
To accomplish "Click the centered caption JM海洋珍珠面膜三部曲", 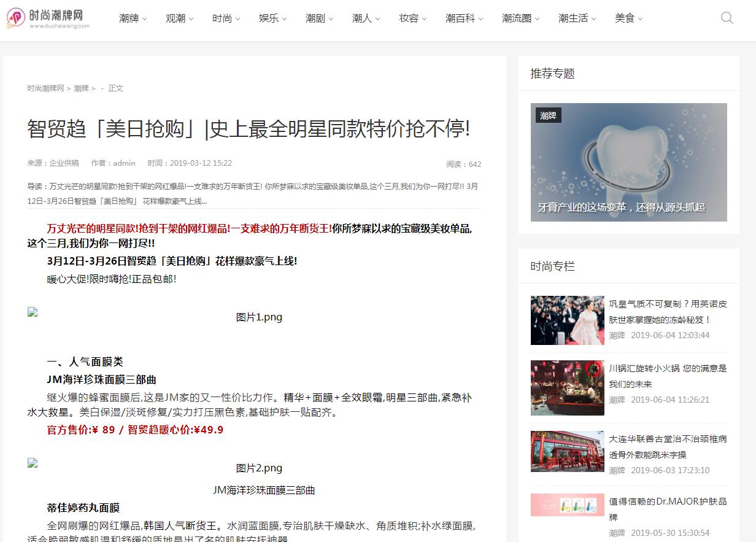I will coord(264,490).
